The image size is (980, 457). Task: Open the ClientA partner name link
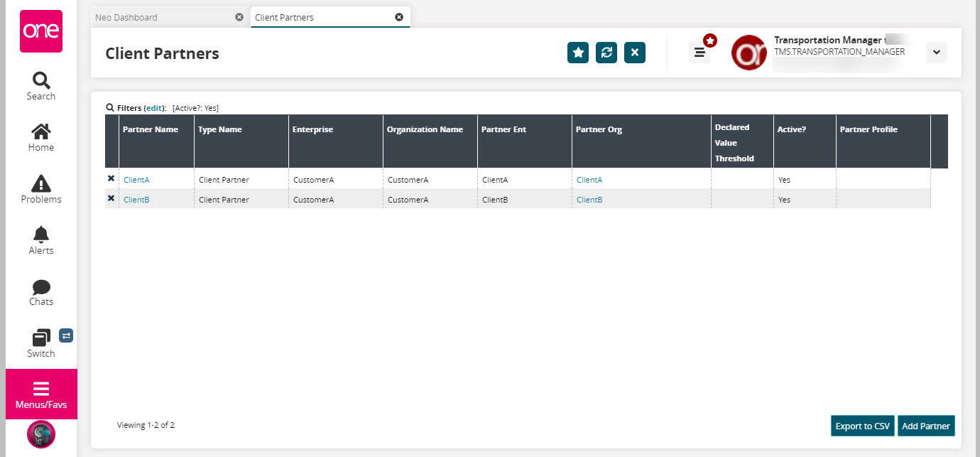pos(136,180)
